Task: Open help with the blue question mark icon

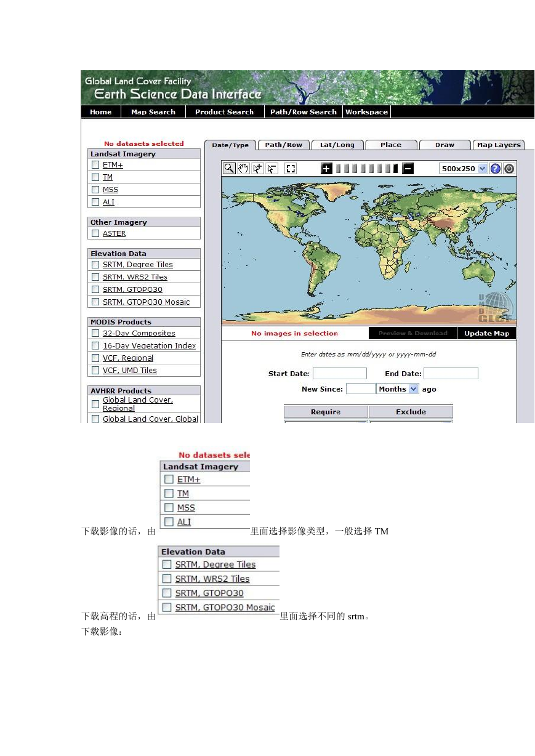Action: click(x=496, y=169)
